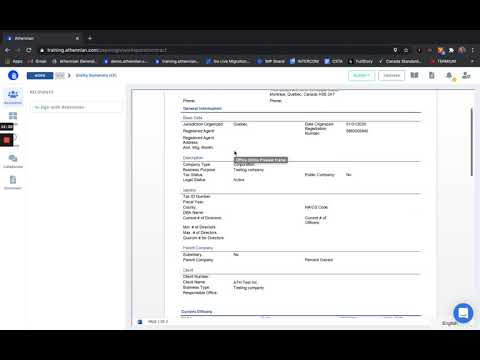Image resolution: width=480 pixels, height=360 pixels.
Task: Stop the screen recording red button
Action: coord(6,140)
